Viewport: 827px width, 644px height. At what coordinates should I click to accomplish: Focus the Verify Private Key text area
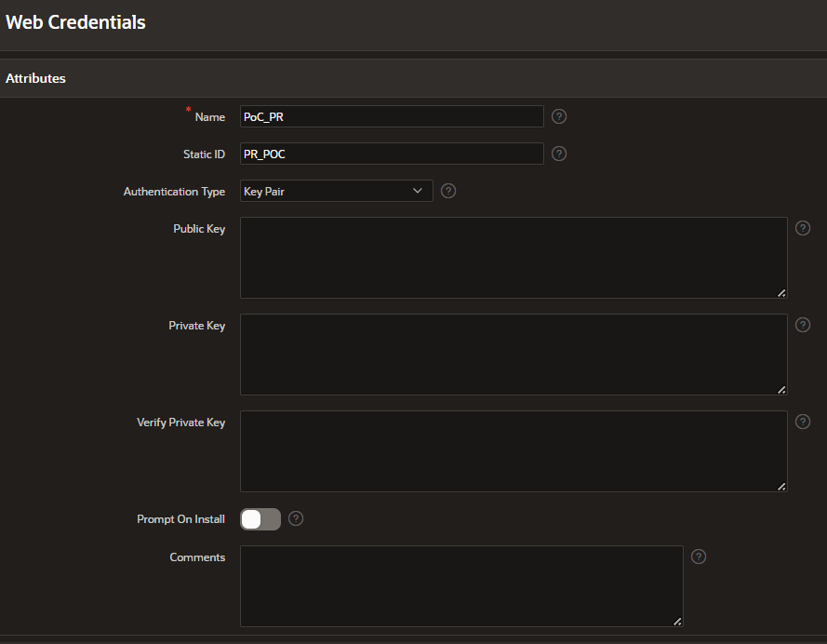click(x=514, y=451)
